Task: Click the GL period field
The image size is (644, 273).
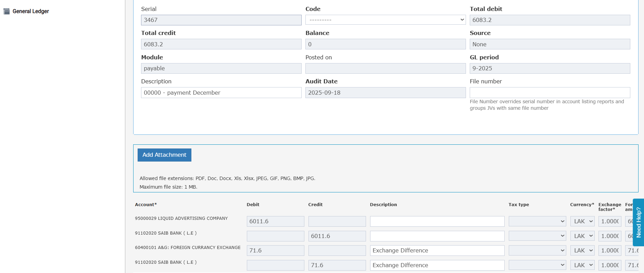Action: pos(550,68)
